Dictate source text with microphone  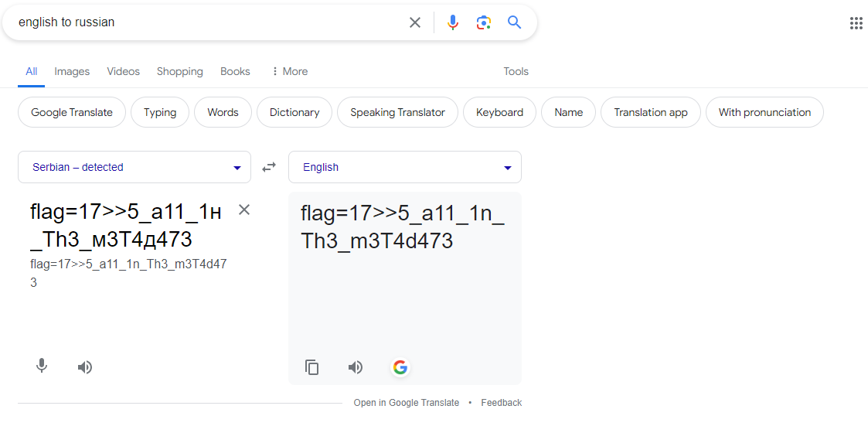pyautogui.click(x=42, y=367)
